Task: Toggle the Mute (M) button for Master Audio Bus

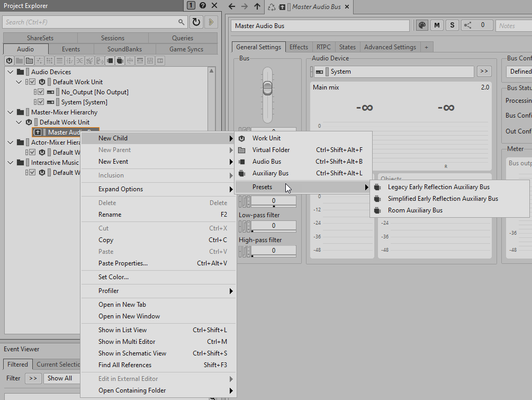Action: [x=437, y=25]
